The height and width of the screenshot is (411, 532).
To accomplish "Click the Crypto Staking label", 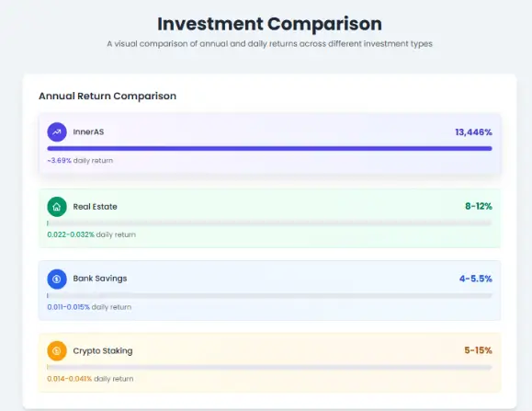I will pos(103,351).
